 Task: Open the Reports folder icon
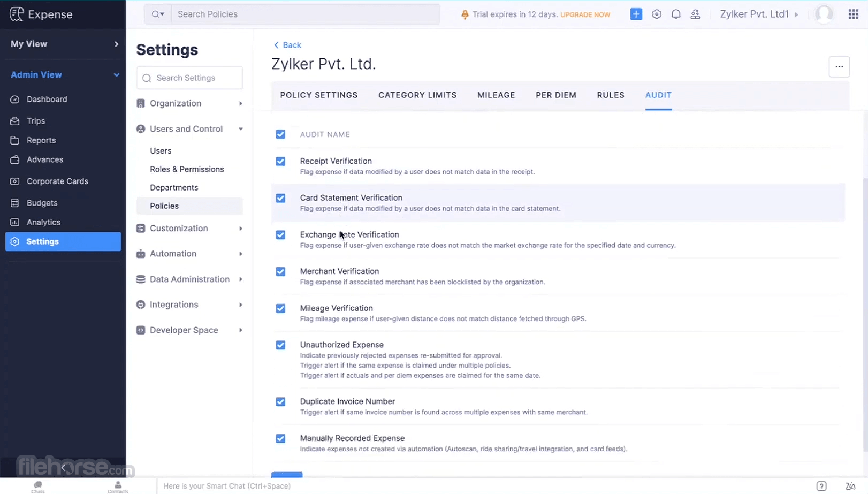[x=15, y=140]
